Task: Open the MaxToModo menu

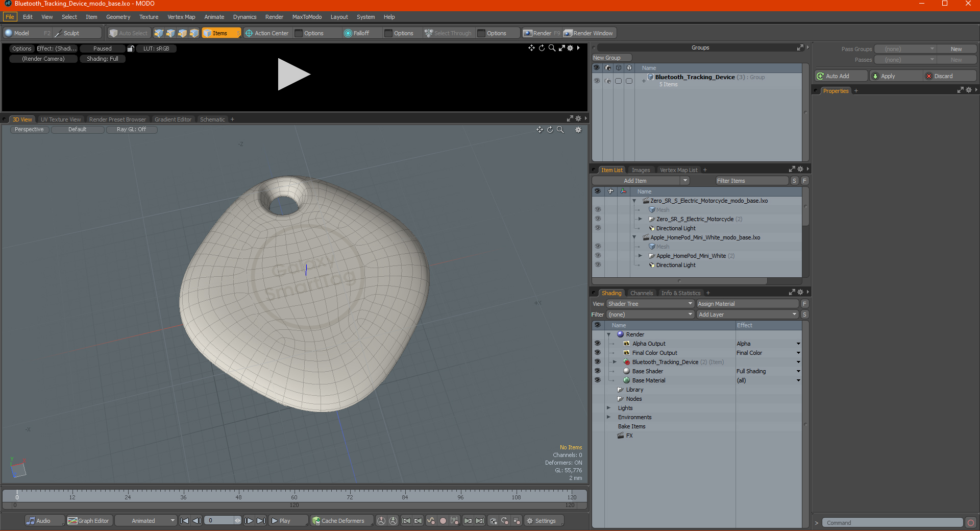Action: click(307, 17)
